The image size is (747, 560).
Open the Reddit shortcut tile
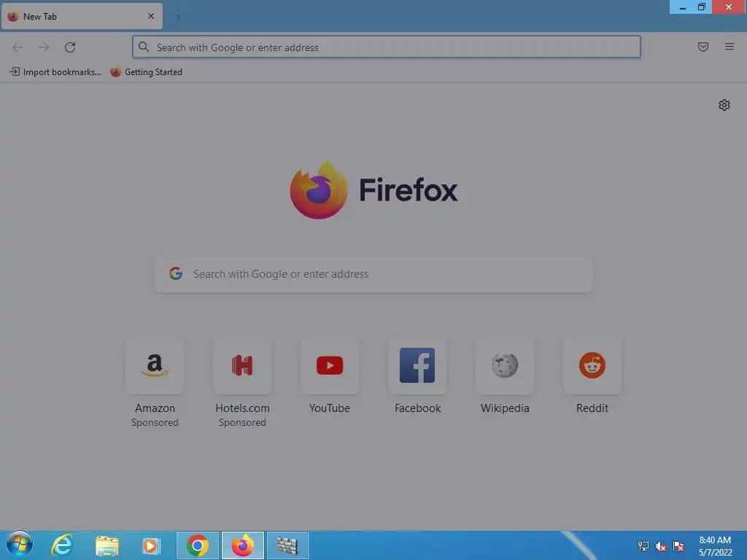coord(592,366)
